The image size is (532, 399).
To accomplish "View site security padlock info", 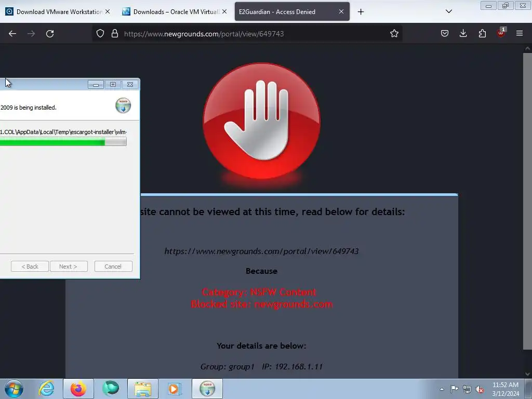I will (115, 34).
